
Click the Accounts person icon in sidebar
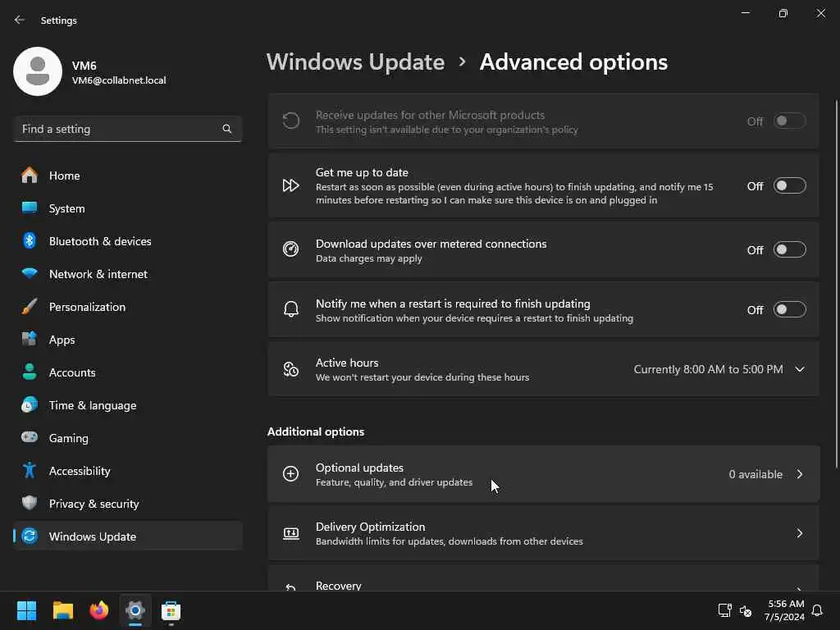click(x=30, y=372)
